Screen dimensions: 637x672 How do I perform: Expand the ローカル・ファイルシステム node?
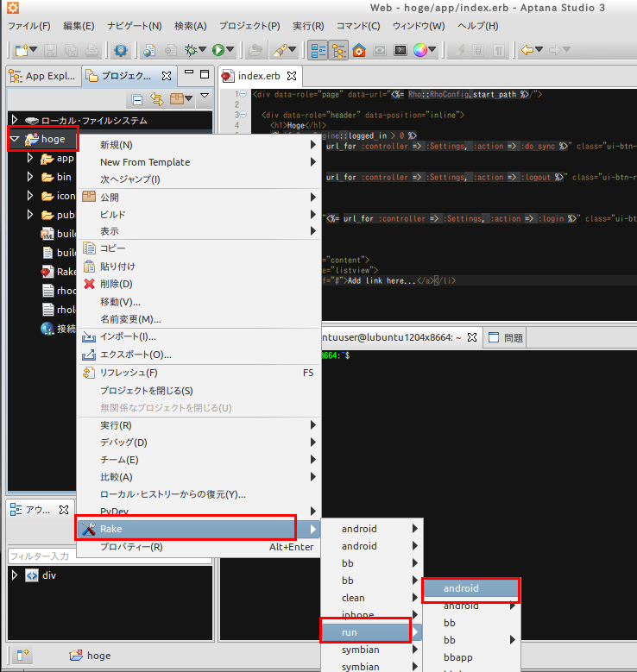coord(14,120)
